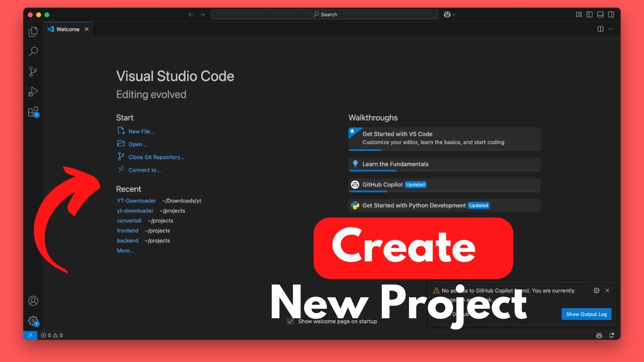This screenshot has width=644, height=362.
Task: Toggle Show welcome page on startup checkbox
Action: click(290, 321)
